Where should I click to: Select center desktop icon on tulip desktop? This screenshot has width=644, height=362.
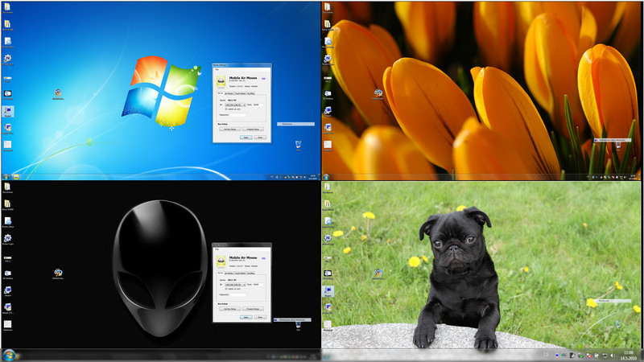(x=378, y=94)
